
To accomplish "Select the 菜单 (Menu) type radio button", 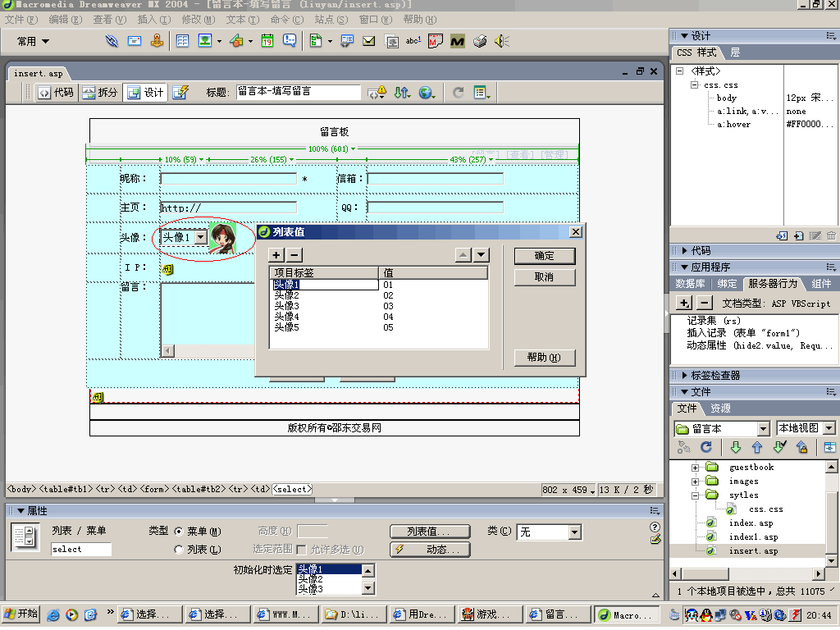I will [179, 532].
